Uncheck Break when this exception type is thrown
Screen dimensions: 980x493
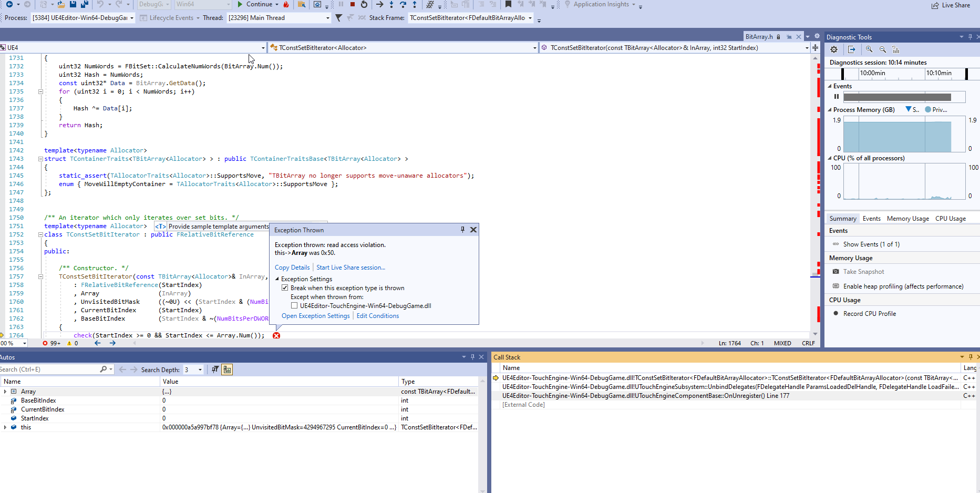[285, 288]
